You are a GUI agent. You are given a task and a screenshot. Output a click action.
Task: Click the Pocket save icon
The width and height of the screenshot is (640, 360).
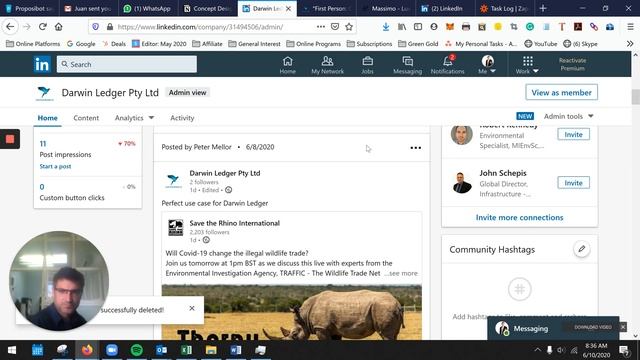[335, 27]
